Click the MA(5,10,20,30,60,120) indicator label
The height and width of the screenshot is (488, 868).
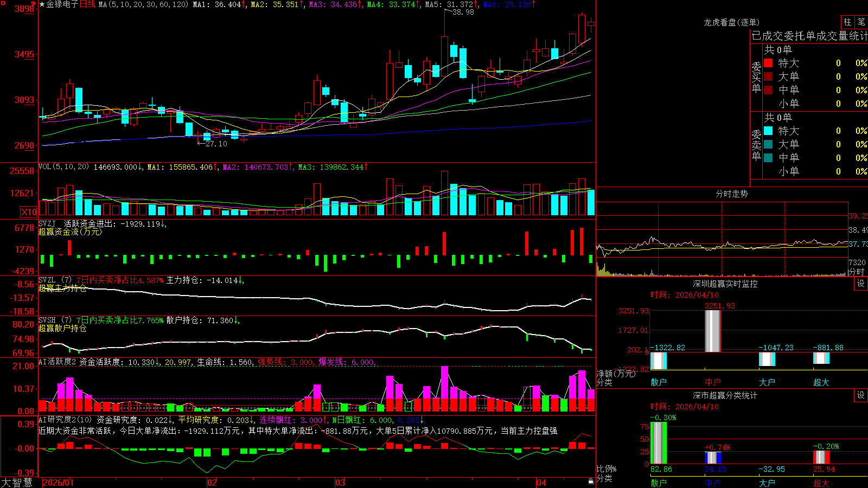tap(143, 4)
